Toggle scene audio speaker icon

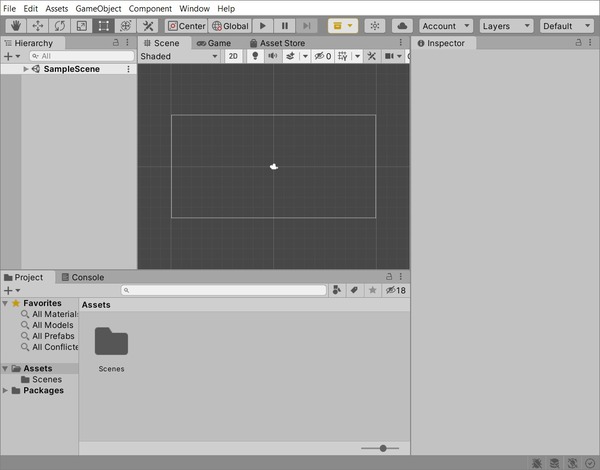tap(272, 56)
